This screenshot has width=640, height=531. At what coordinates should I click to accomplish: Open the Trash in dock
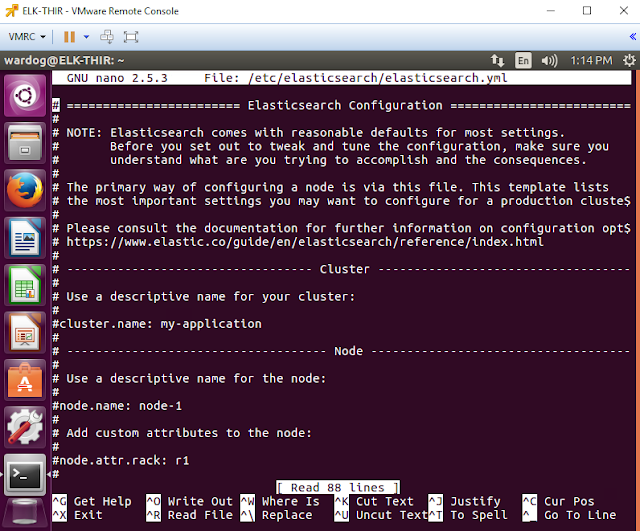pyautogui.click(x=25, y=513)
